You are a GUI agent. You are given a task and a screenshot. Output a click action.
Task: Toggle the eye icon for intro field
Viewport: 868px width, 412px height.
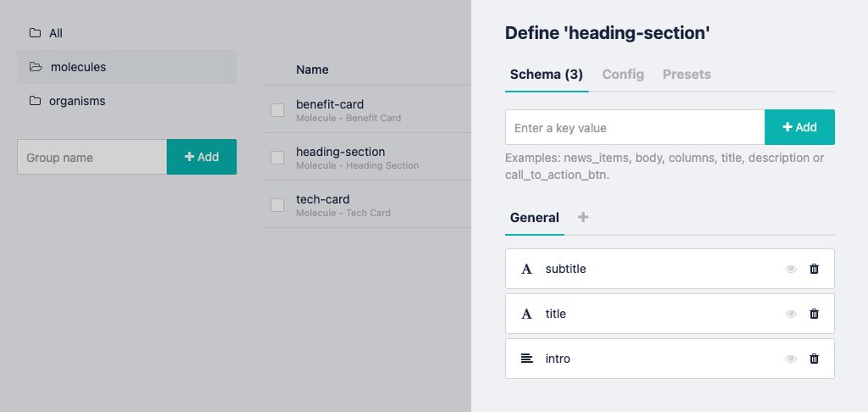click(x=791, y=359)
